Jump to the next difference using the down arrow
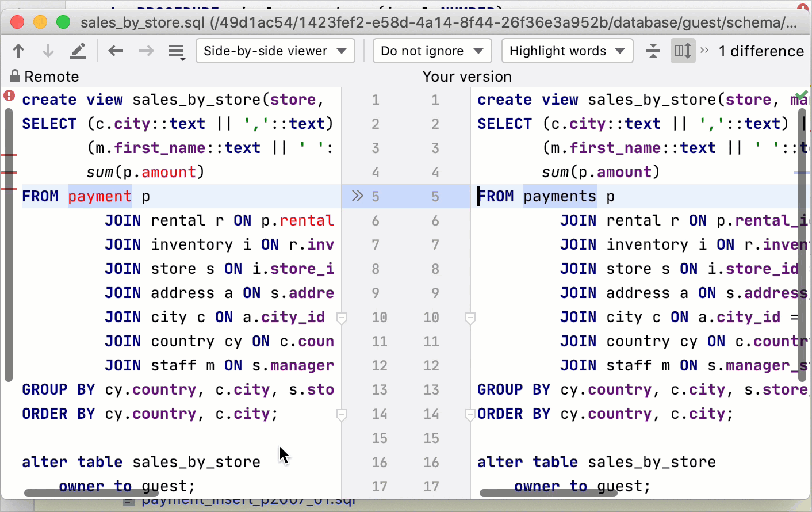812x512 pixels. (x=48, y=51)
